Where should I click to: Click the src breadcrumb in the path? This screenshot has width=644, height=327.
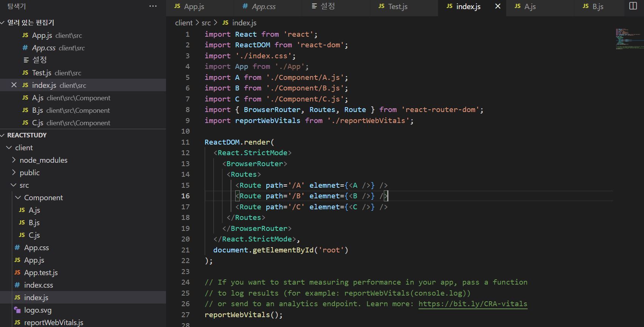(x=206, y=23)
